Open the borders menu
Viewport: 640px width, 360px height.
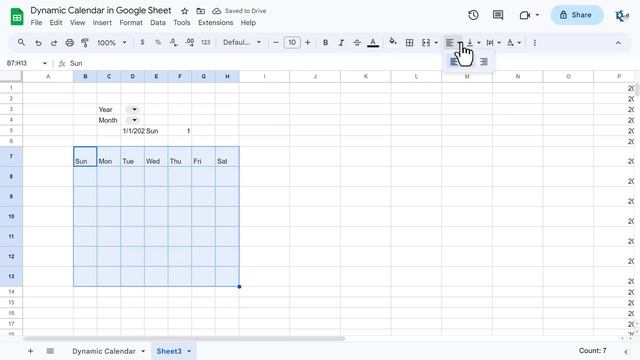tap(409, 42)
